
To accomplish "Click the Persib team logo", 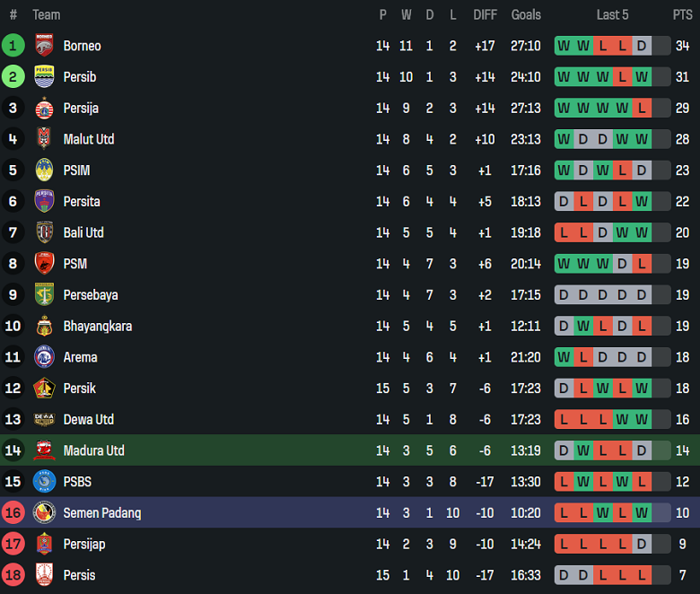I will 44,77.
